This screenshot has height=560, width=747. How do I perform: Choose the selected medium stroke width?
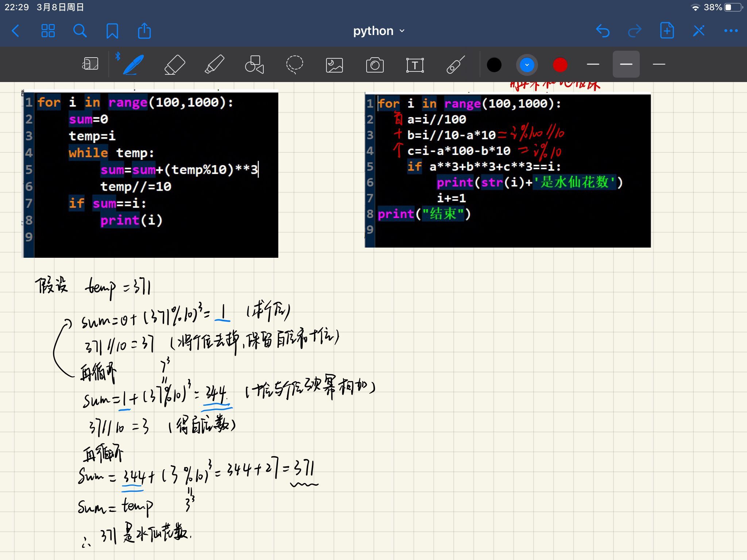[x=626, y=64]
